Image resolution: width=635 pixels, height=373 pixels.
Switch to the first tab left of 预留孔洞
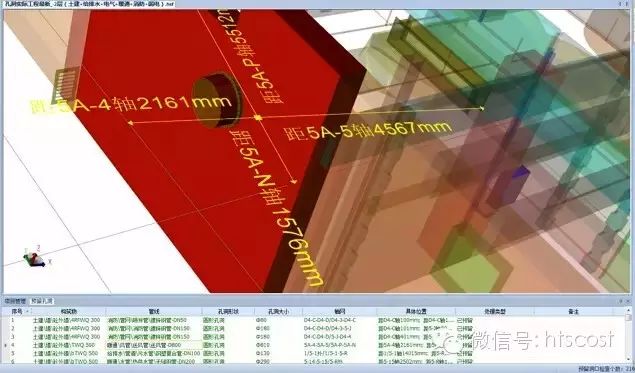click(x=15, y=301)
